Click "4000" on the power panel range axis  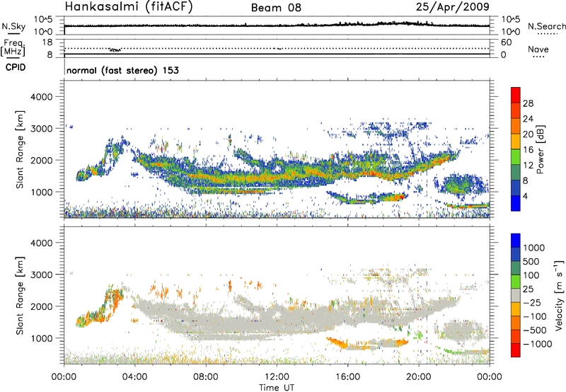click(x=42, y=97)
